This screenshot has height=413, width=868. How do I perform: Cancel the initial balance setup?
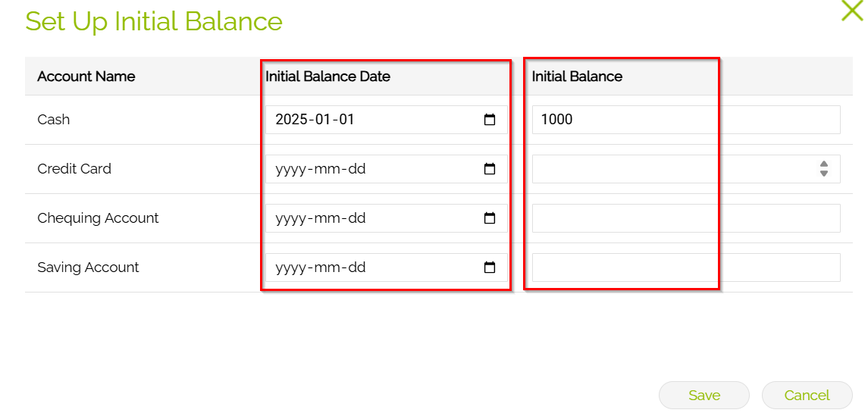(x=807, y=395)
